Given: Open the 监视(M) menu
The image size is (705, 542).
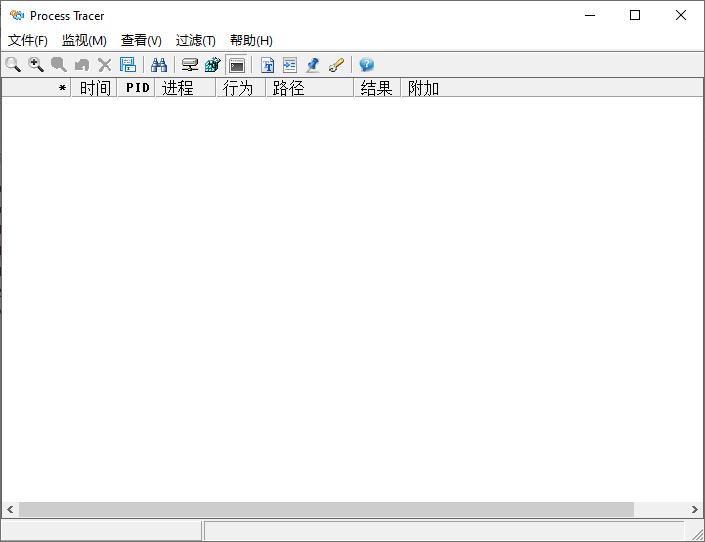Looking at the screenshot, I should click(84, 40).
